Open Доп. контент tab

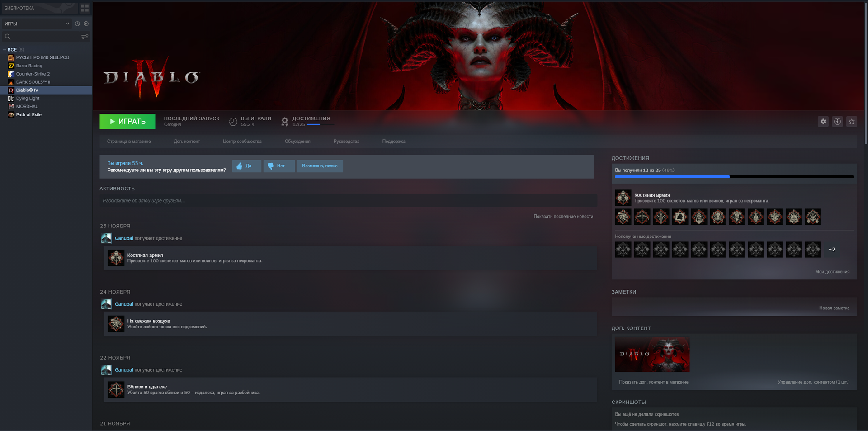point(187,142)
